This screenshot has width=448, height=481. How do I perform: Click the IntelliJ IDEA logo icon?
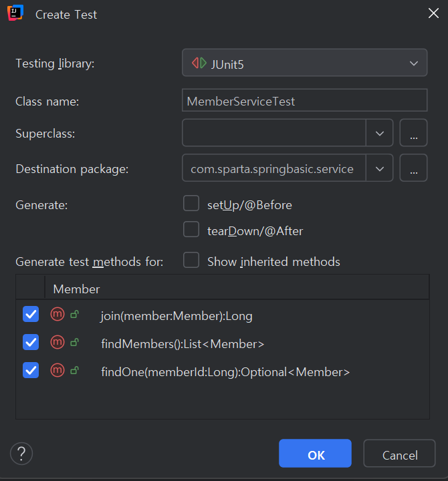click(x=15, y=13)
